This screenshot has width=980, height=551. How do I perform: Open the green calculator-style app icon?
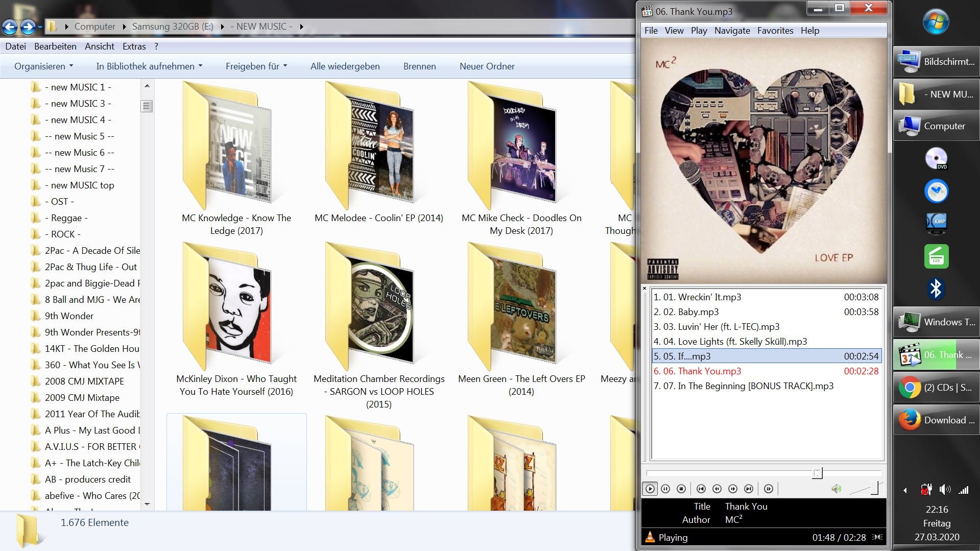click(936, 256)
